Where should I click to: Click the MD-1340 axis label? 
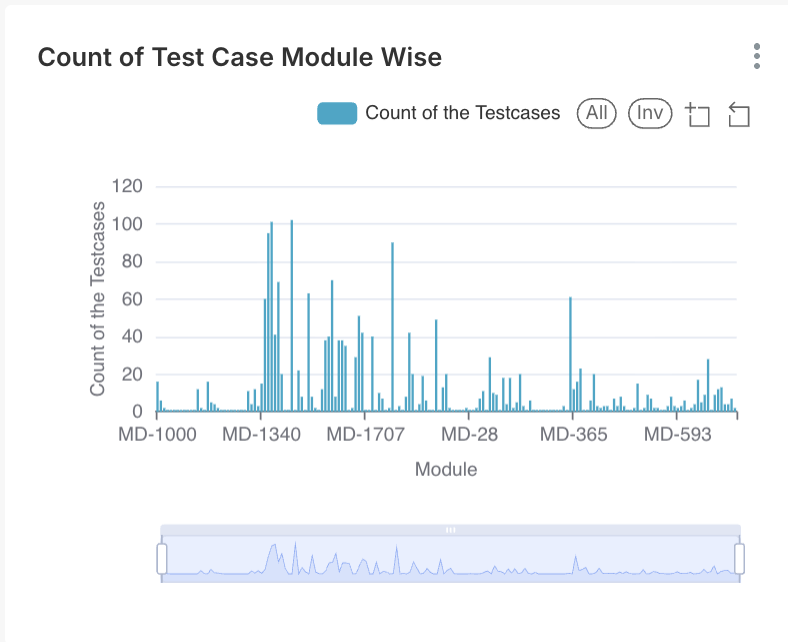(261, 435)
